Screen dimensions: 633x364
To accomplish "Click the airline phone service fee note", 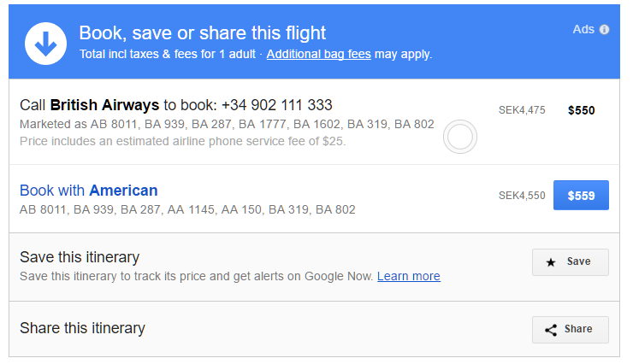I will coord(182,141).
